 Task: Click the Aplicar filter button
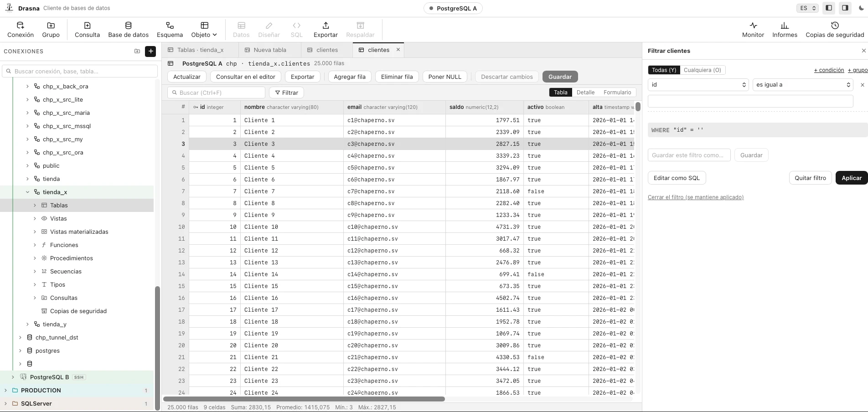click(x=851, y=178)
